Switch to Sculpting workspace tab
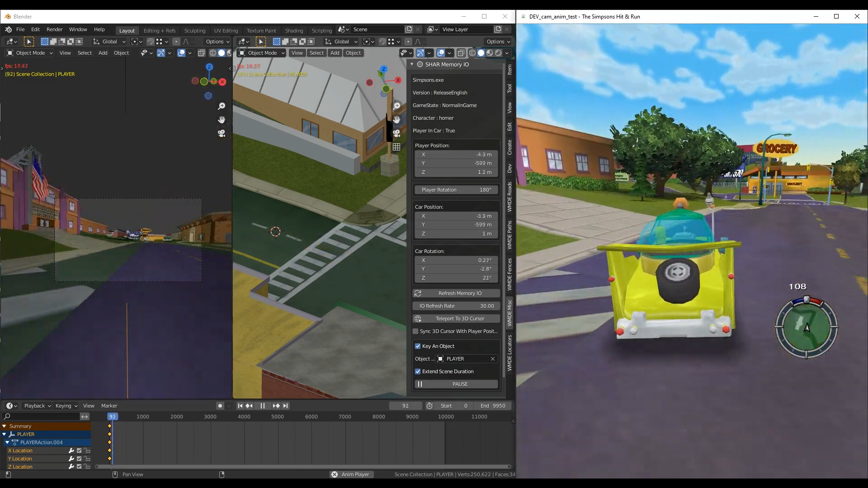 [x=195, y=31]
